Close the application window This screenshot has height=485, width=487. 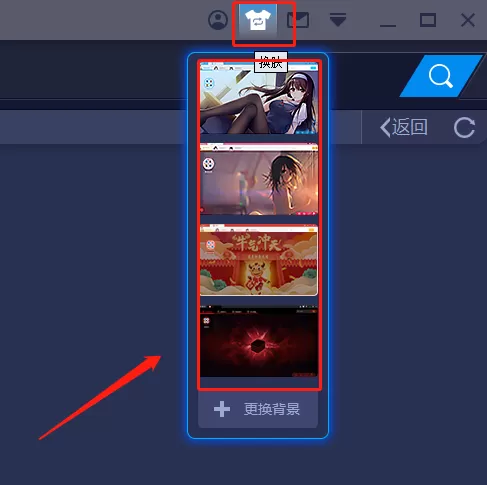click(468, 20)
